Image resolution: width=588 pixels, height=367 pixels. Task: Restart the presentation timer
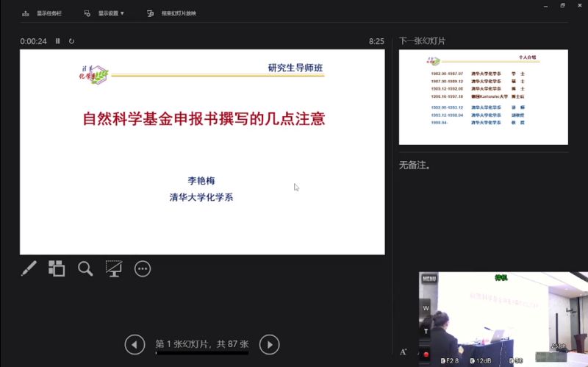[71, 41]
